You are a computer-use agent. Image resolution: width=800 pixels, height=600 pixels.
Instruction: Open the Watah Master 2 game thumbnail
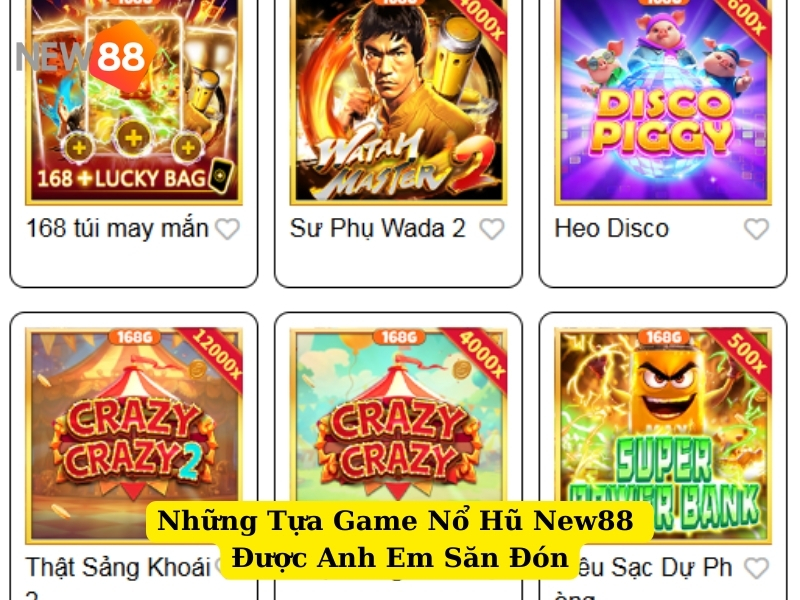tap(398, 101)
